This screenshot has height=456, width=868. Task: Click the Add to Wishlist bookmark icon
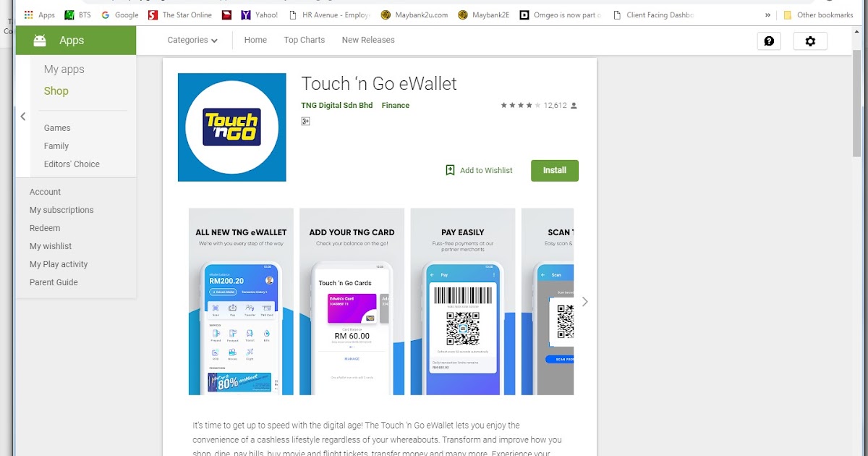tap(450, 170)
